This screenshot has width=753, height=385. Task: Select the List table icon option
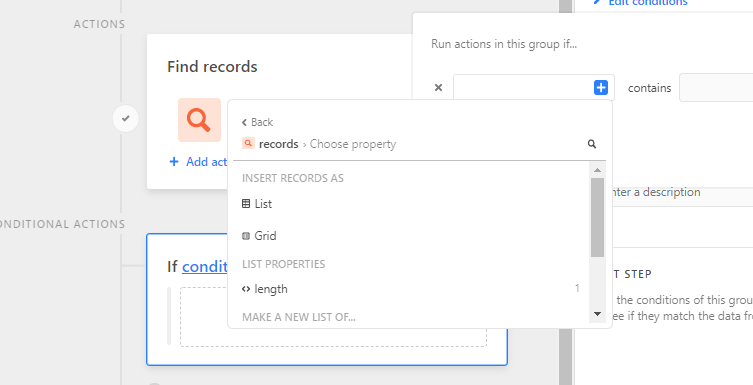coord(246,204)
